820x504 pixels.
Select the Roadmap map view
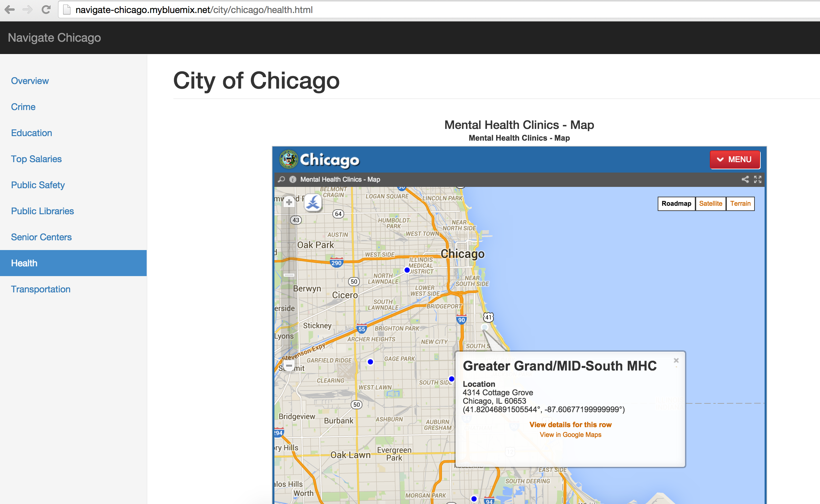[x=676, y=204]
